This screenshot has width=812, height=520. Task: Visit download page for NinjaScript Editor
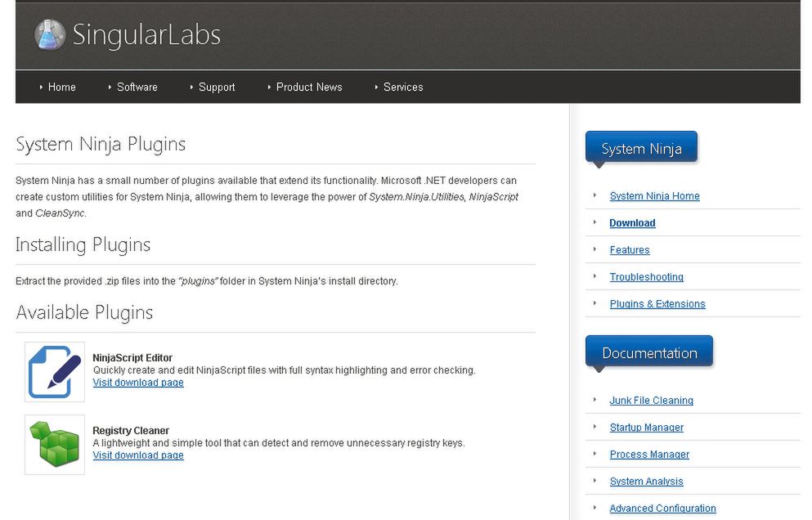point(138,383)
